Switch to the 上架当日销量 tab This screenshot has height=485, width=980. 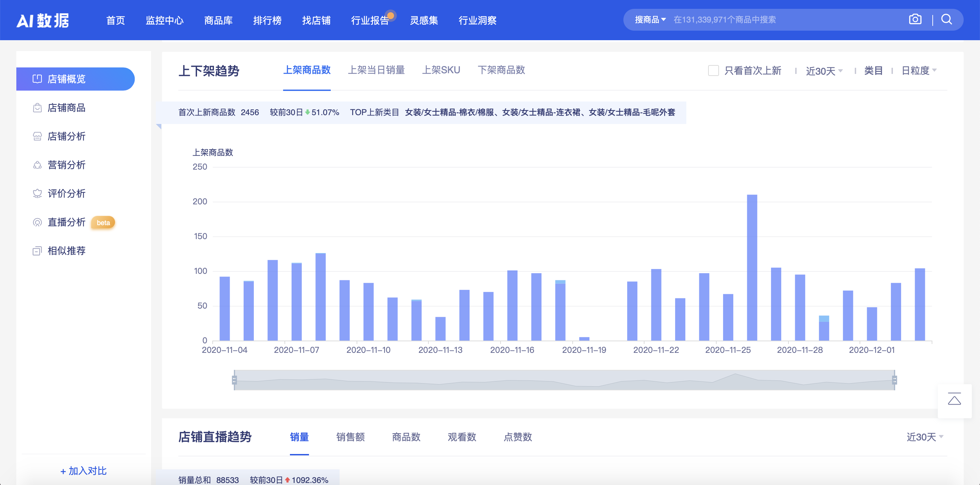[x=377, y=71]
